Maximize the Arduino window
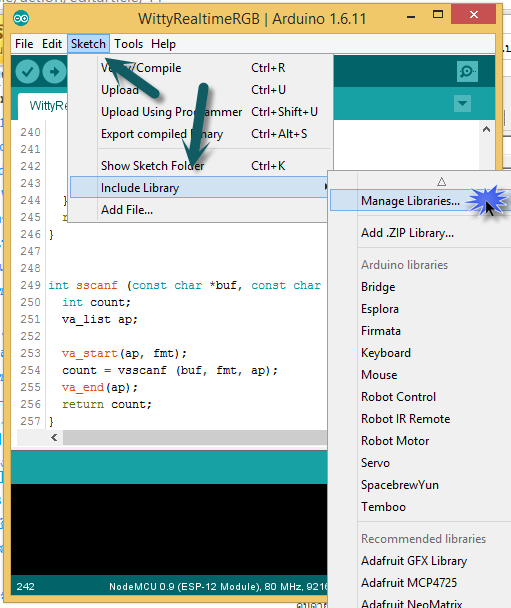Viewport: 511px width, 608px height. pyautogui.click(x=438, y=15)
